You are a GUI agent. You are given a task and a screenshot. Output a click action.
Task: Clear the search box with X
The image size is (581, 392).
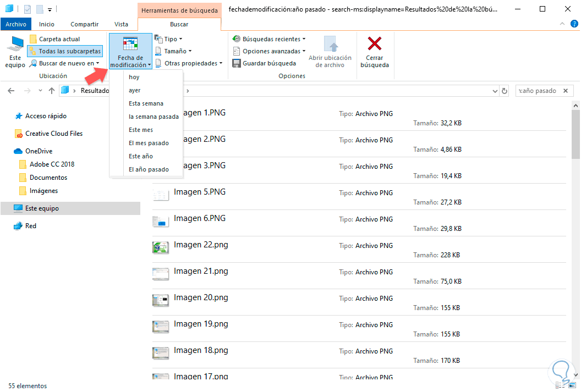[566, 91]
